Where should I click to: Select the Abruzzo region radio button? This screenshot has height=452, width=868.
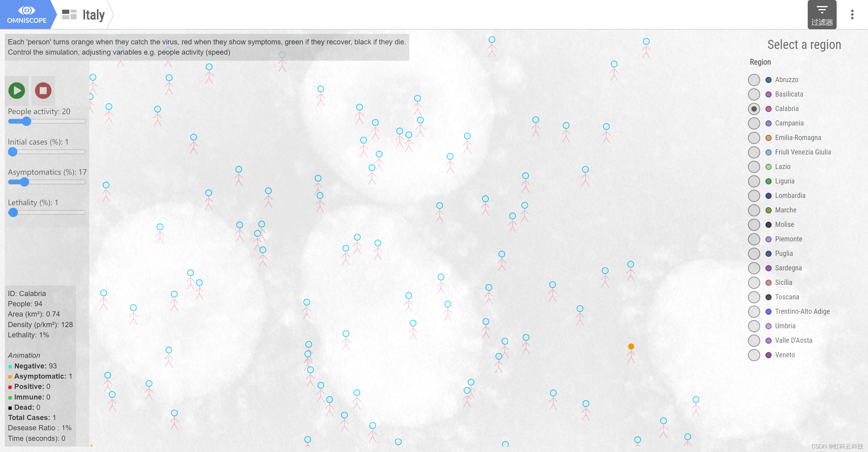(x=754, y=80)
